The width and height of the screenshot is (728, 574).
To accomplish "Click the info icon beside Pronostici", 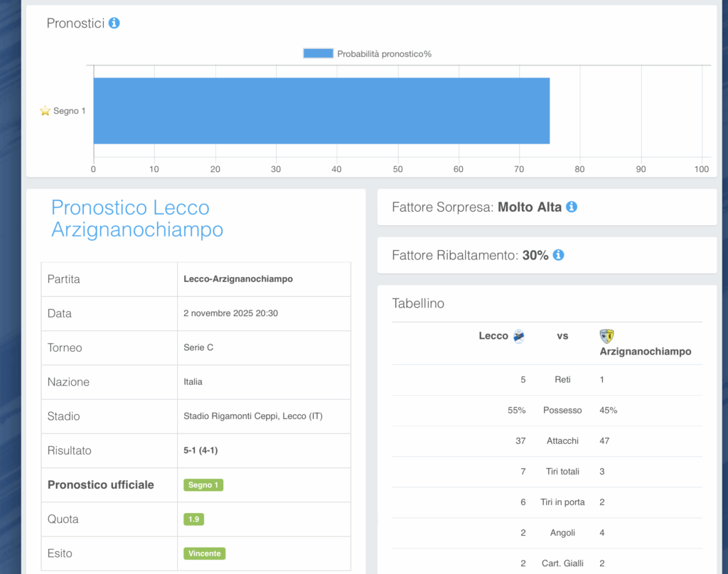I will (x=114, y=23).
